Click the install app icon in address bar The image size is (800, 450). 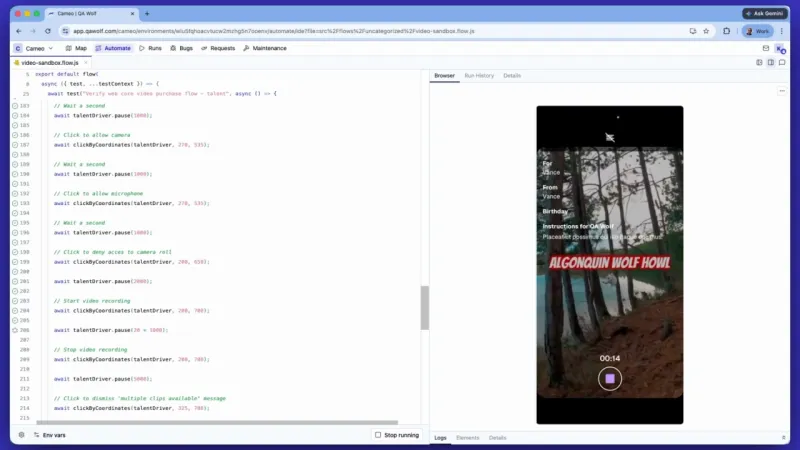692,31
